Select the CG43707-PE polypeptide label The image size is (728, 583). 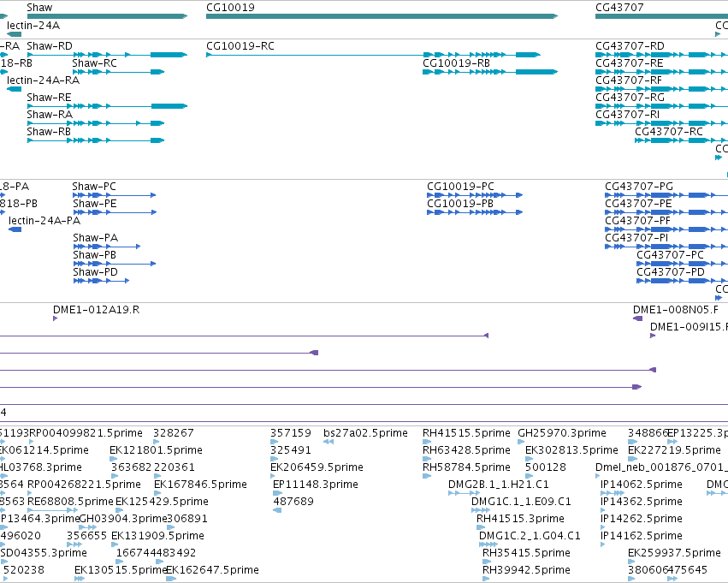[x=638, y=204]
